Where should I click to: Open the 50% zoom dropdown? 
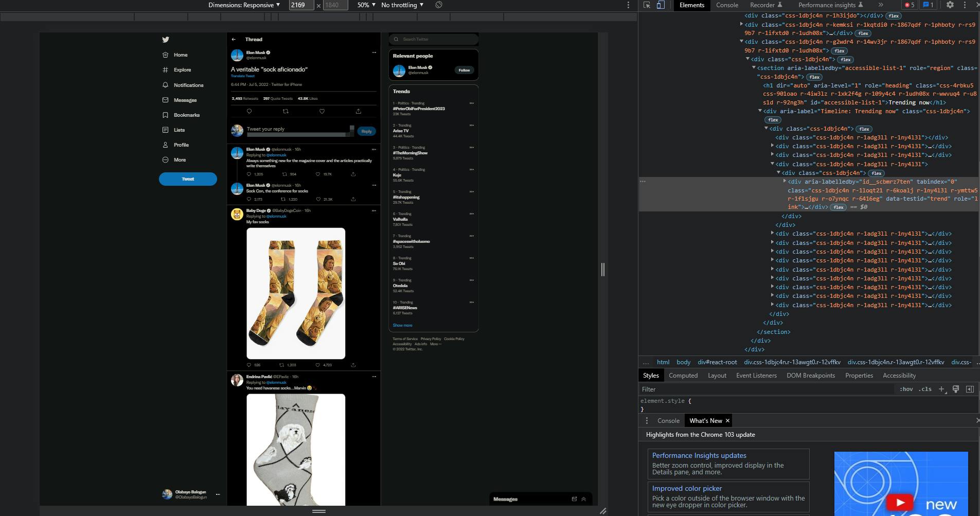point(366,5)
